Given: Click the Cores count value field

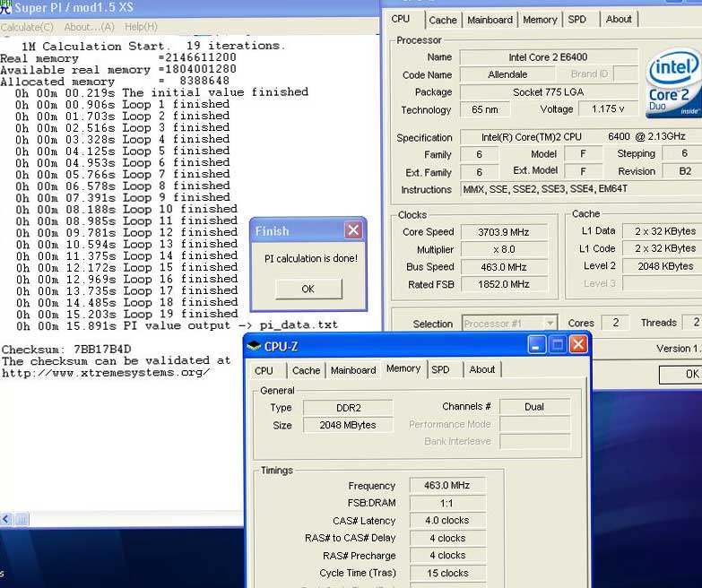Looking at the screenshot, I should click(615, 323).
